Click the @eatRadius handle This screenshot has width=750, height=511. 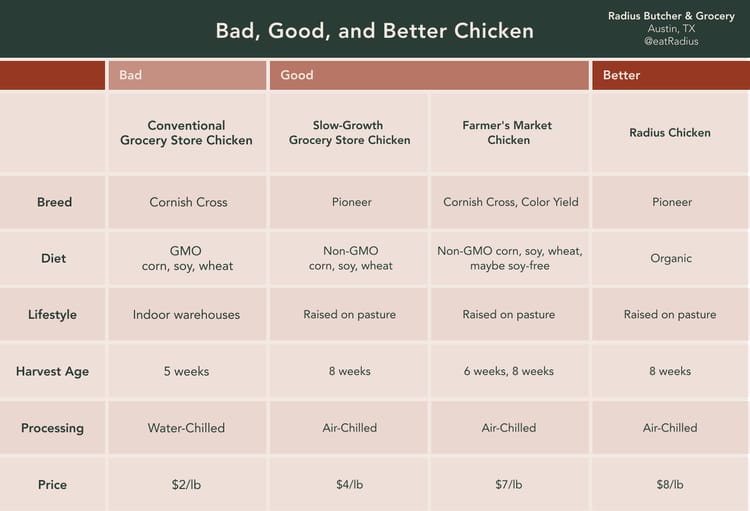pos(671,42)
